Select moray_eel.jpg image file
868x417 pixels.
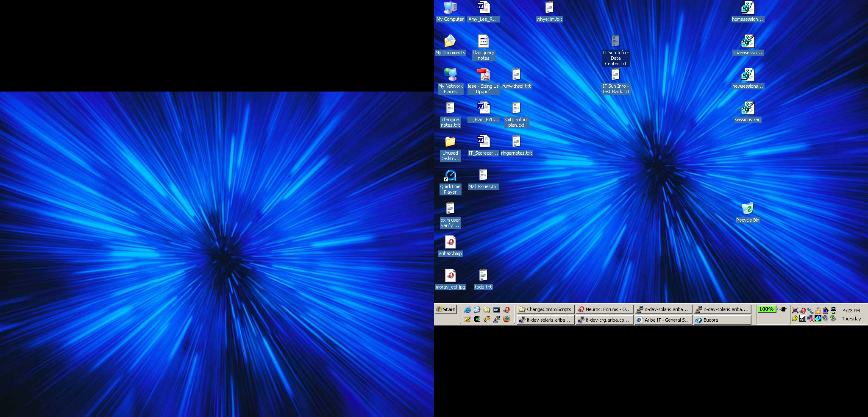(x=450, y=280)
